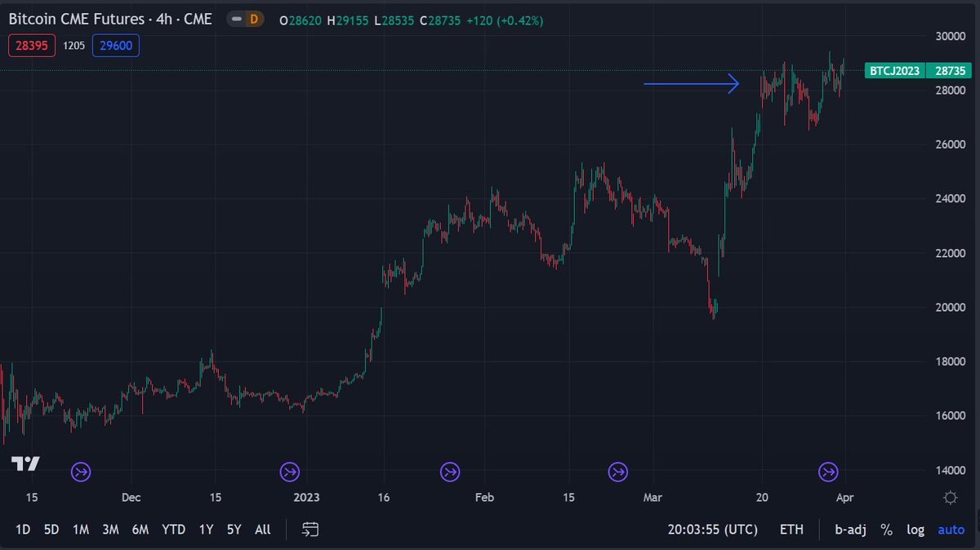The height and width of the screenshot is (550, 980).
Task: Toggle the auto scale mode
Action: tap(951, 530)
